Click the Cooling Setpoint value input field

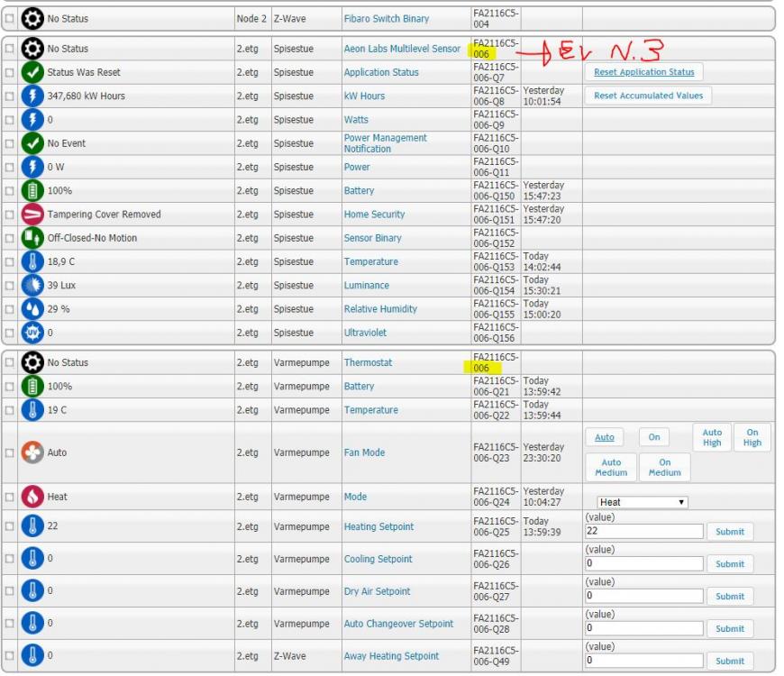(x=643, y=564)
